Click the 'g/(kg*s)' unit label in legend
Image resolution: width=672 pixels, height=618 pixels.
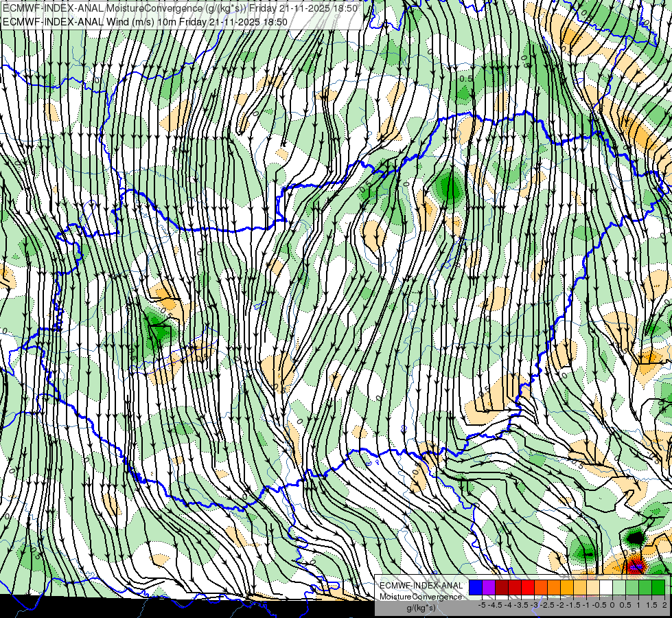coord(421,608)
